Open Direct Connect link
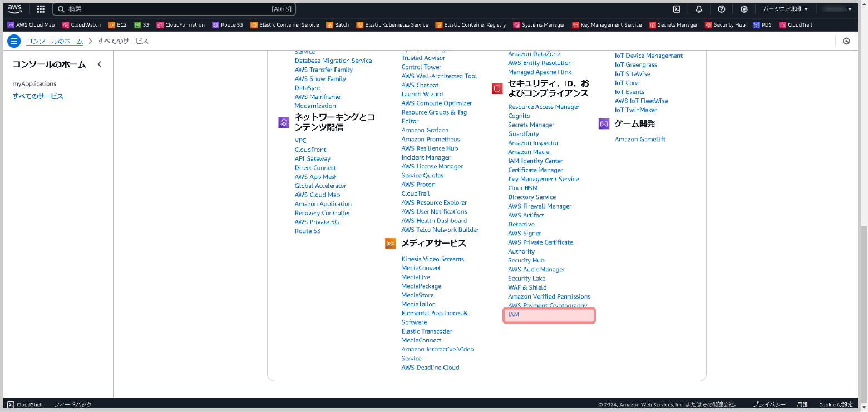 315,168
